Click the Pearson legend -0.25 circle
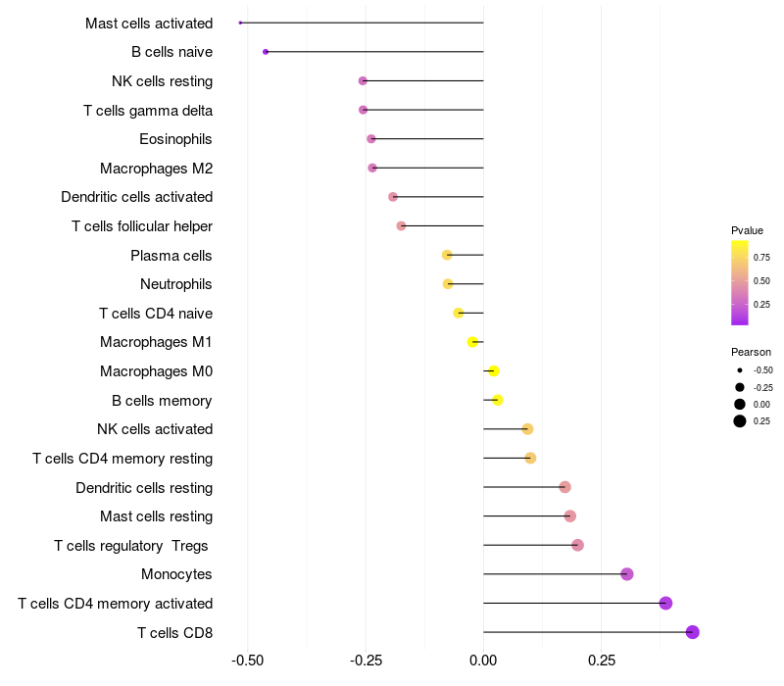This screenshot has height=686, width=784. (x=740, y=387)
